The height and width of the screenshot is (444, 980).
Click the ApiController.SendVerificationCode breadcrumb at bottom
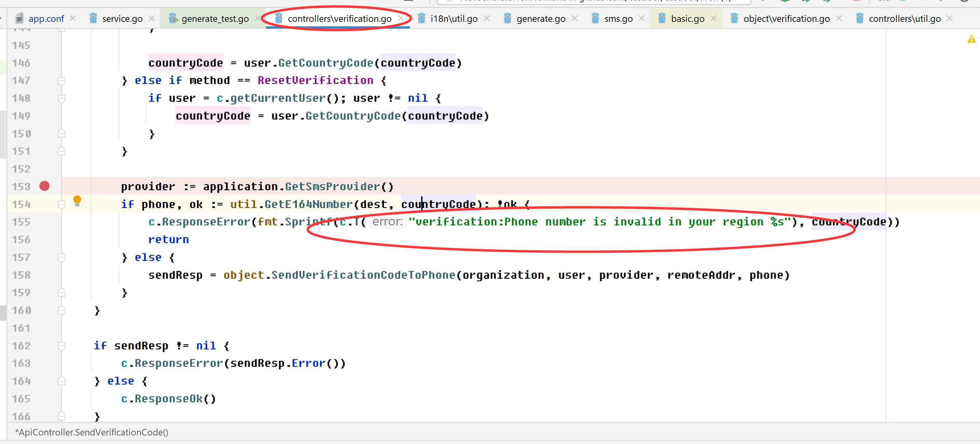(x=91, y=432)
